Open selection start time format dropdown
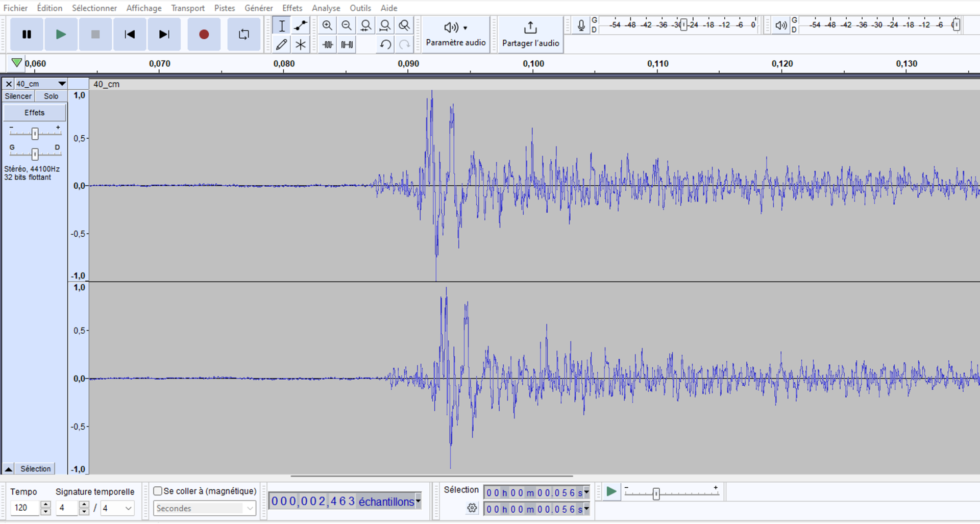Screen dimensions: 980x524 [x=586, y=492]
